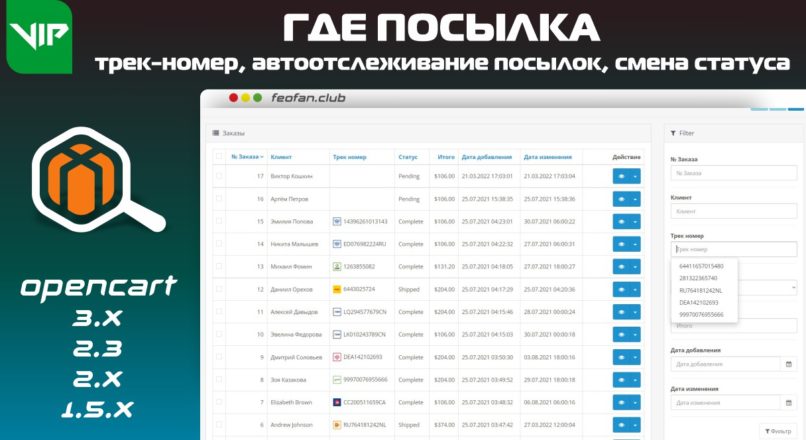The height and width of the screenshot is (440, 806).
Task: Click green carrier icon beside 1263855082
Action: point(337,267)
